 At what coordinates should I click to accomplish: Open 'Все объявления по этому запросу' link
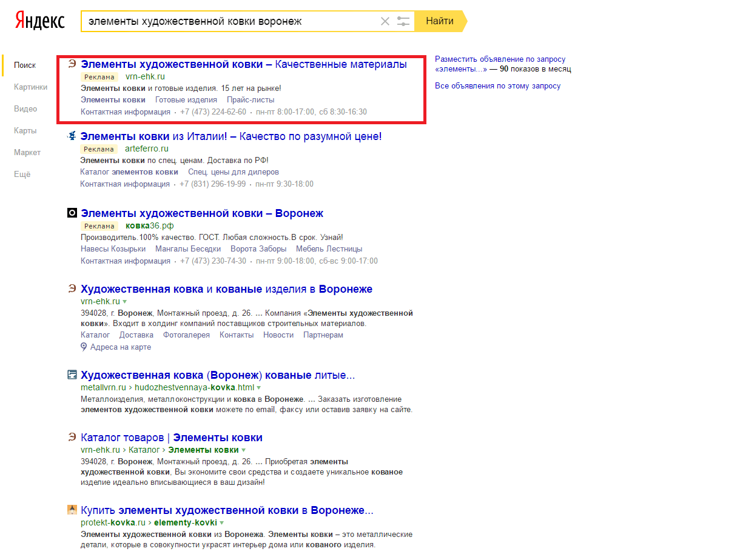coord(498,86)
